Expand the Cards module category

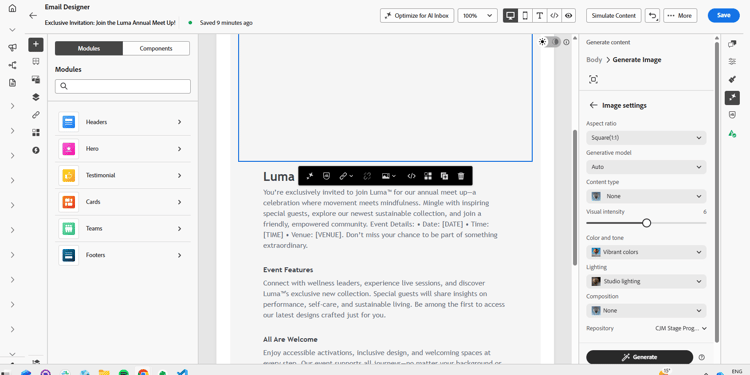123,202
